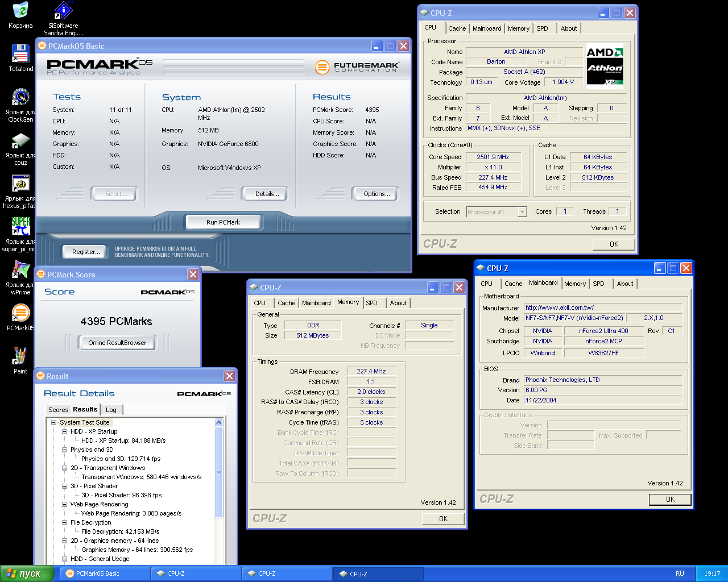This screenshot has width=728, height=582.
Task: Open Cache tab in top CPU-Z window
Action: point(457,28)
